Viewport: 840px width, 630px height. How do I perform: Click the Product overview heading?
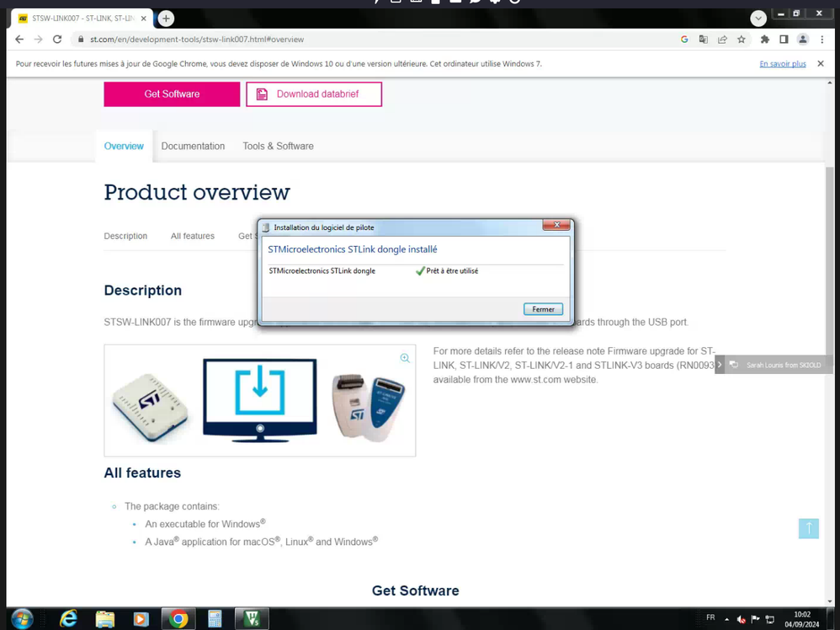(197, 192)
